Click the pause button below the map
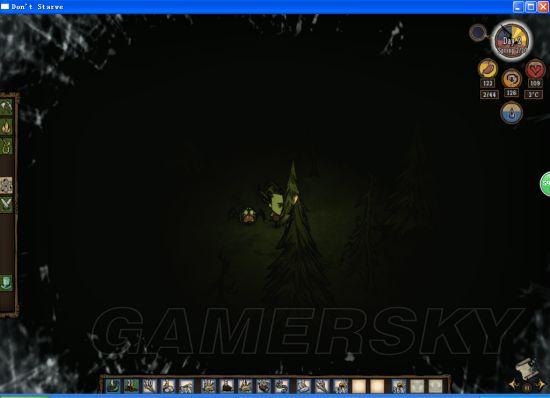 pyautogui.click(x=527, y=388)
